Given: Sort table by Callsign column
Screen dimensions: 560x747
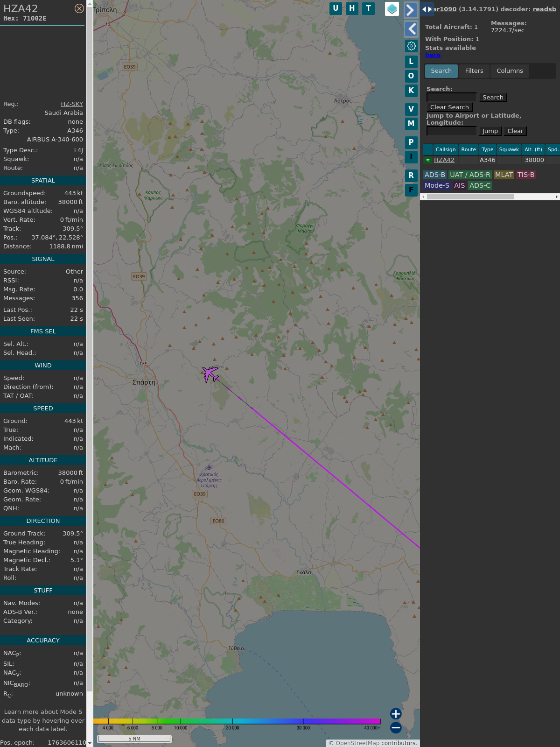Looking at the screenshot, I should pyautogui.click(x=446, y=149).
